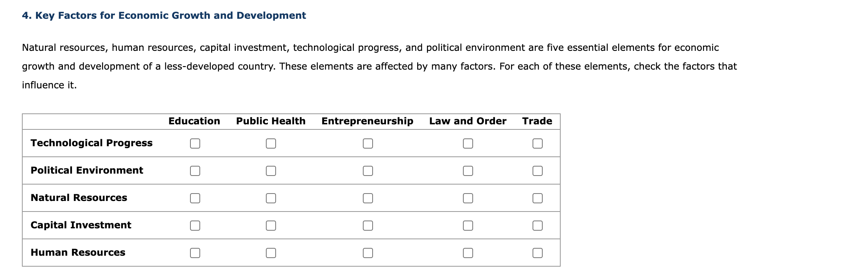Check Trade for Technological Progress
Viewport: 868px width, 269px height.
click(x=537, y=143)
